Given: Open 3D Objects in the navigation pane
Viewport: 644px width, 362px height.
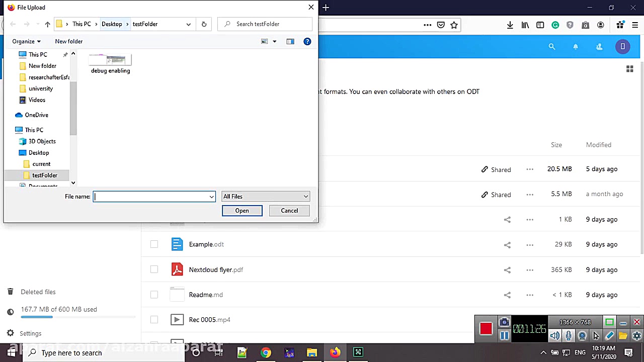Looking at the screenshot, I should [42, 141].
